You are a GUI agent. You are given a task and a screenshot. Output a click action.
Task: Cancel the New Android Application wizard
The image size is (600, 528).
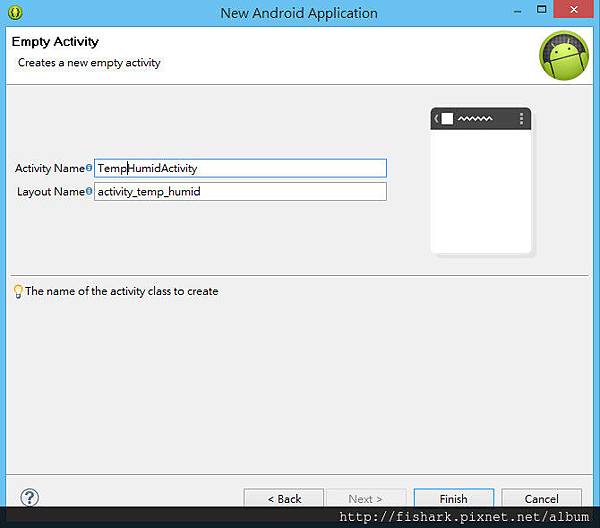point(541,499)
